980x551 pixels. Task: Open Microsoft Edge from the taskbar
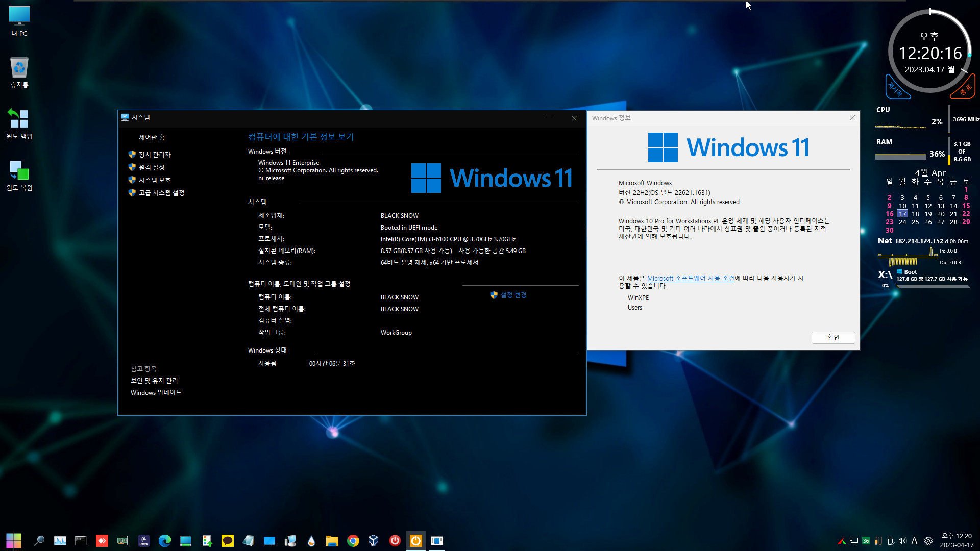click(x=164, y=541)
